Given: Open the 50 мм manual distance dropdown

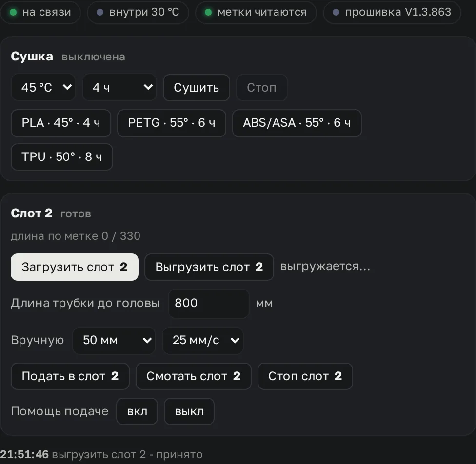Looking at the screenshot, I should pos(114,340).
